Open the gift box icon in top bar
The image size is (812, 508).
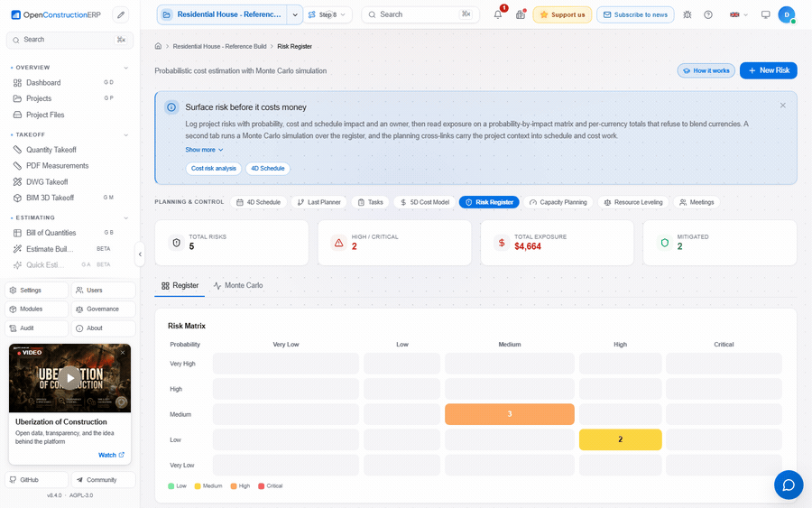[x=521, y=14]
